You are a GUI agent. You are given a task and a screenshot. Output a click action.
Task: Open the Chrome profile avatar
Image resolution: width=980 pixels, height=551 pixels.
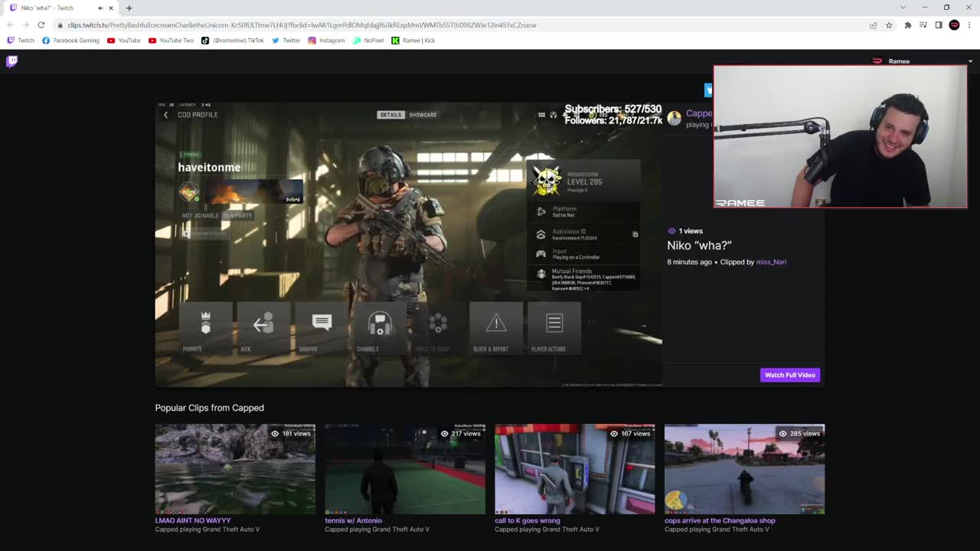954,24
